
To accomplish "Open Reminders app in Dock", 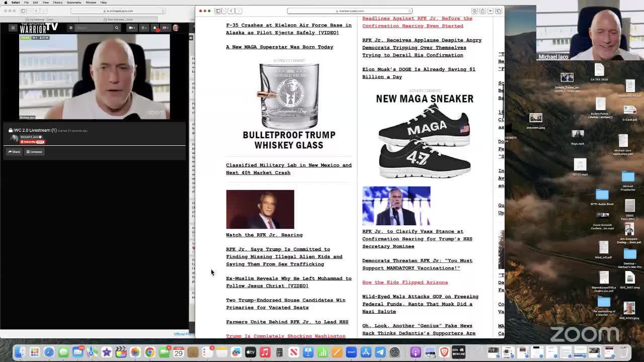I will (207, 352).
